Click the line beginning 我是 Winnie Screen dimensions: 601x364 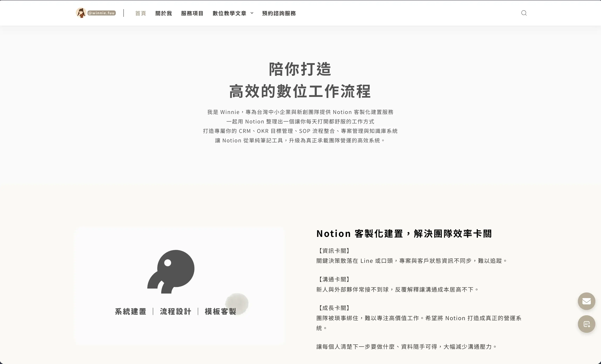point(300,112)
